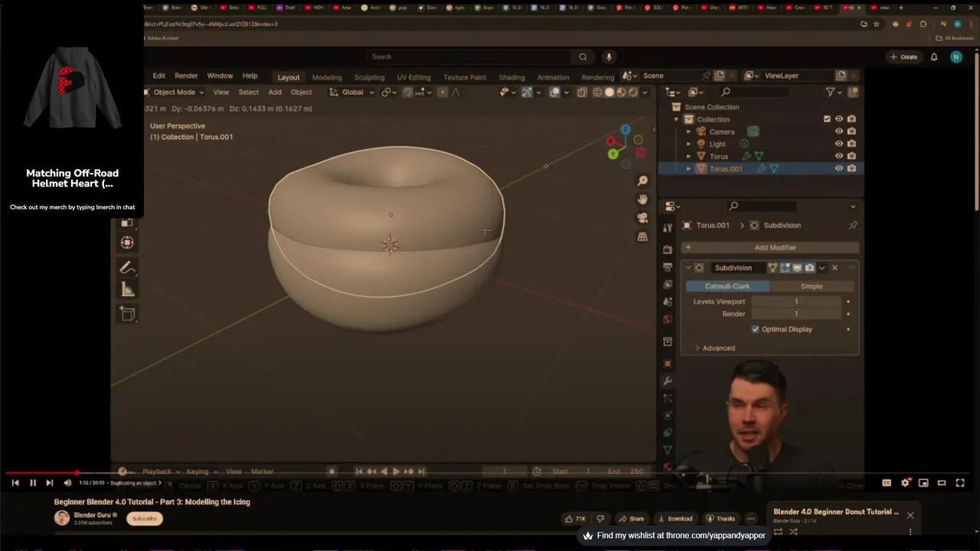The height and width of the screenshot is (551, 980).
Task: Click the outliner filter funnel icon
Action: coord(830,92)
